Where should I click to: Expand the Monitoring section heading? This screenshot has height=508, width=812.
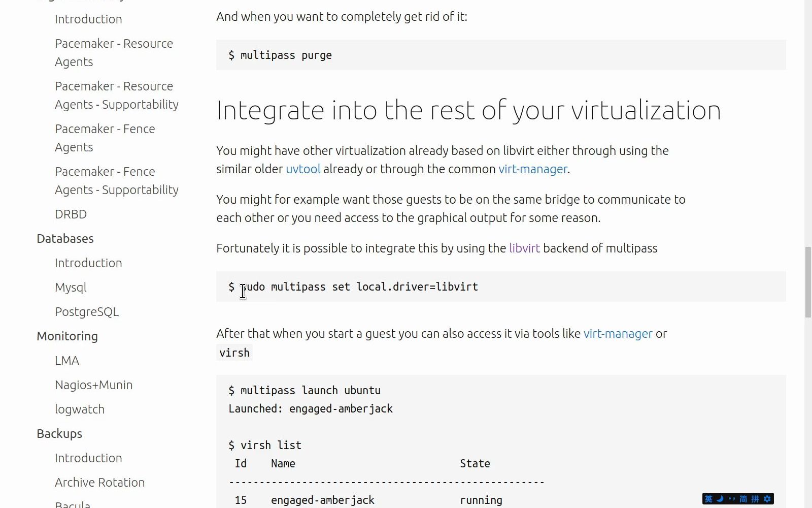[67, 336]
